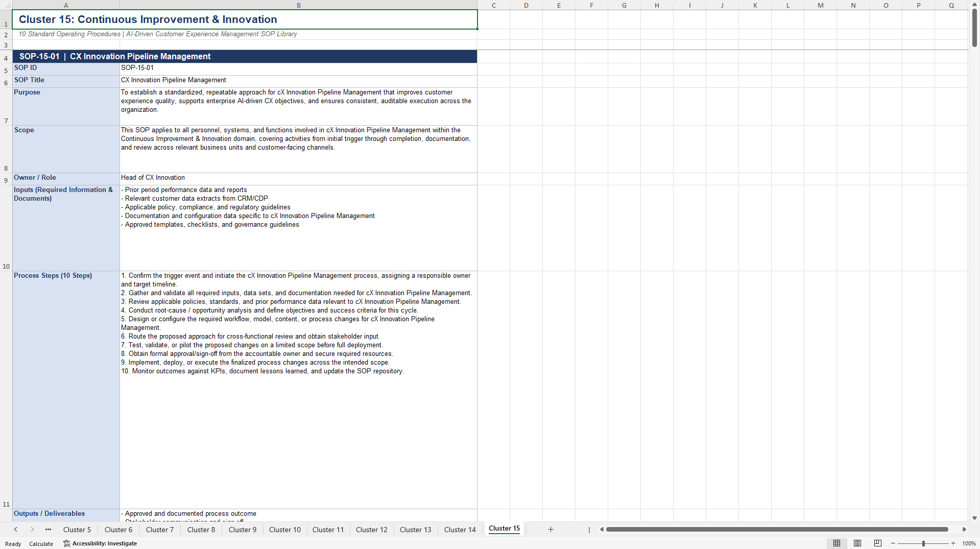Viewport: 980px width, 549px height.
Task: Open the Cluster 8 sheet tab
Action: pyautogui.click(x=201, y=530)
